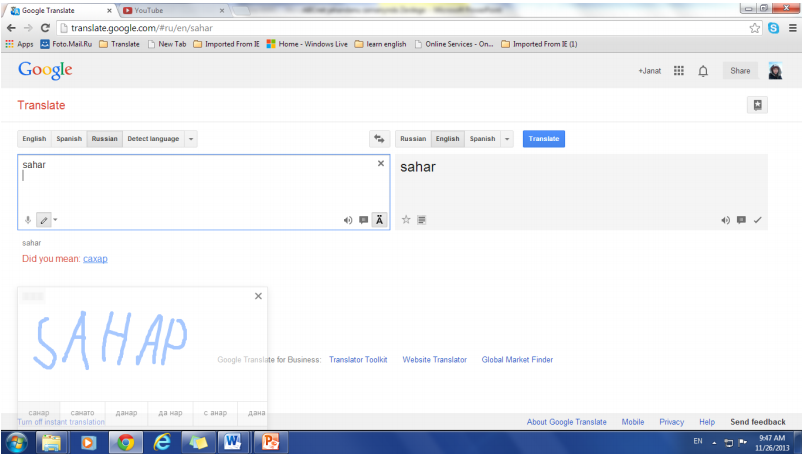Open PowerPoint from the taskbar
This screenshot has height=458, width=811.
click(x=270, y=442)
